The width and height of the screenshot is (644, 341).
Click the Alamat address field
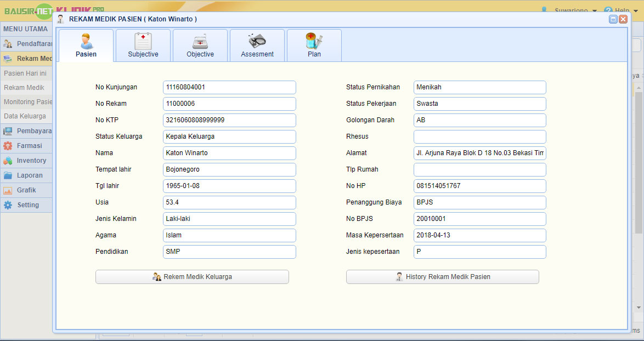tap(479, 153)
